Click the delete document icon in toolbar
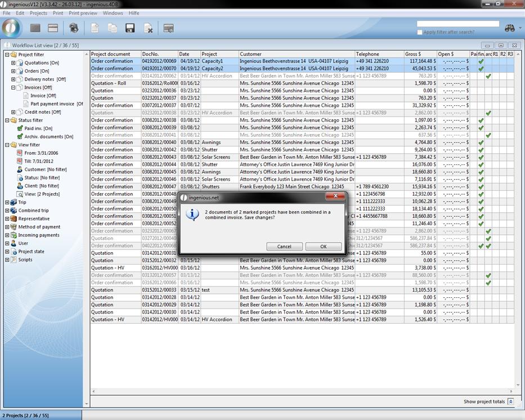The height and width of the screenshot is (420, 525). coord(148,28)
